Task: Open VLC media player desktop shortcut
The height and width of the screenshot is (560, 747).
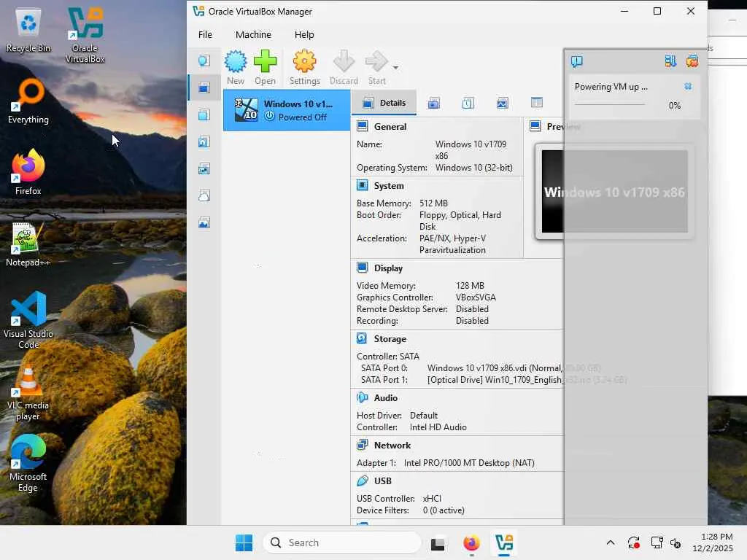Action: pos(28,393)
